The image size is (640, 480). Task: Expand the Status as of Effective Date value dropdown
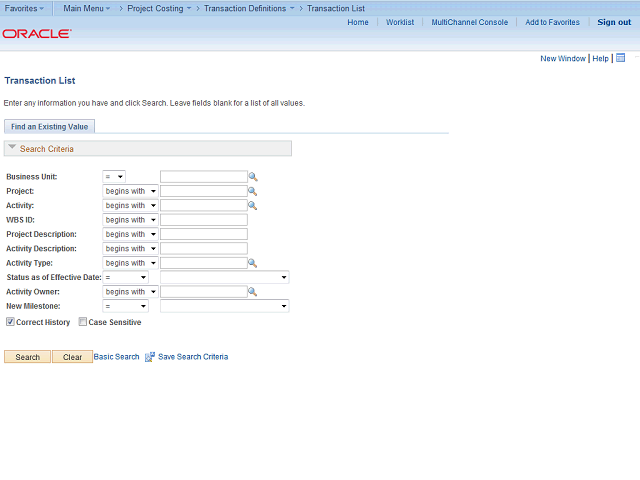click(x=224, y=277)
